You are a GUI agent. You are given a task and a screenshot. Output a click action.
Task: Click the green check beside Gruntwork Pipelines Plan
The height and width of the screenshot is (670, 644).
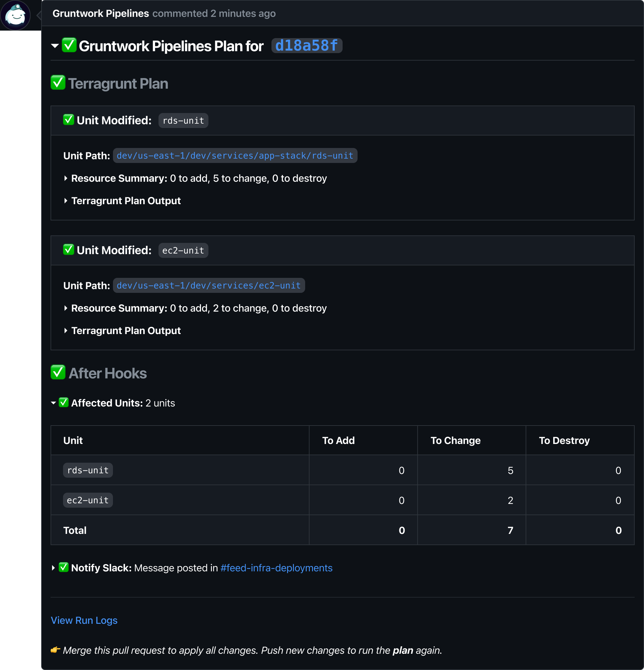pyautogui.click(x=69, y=45)
